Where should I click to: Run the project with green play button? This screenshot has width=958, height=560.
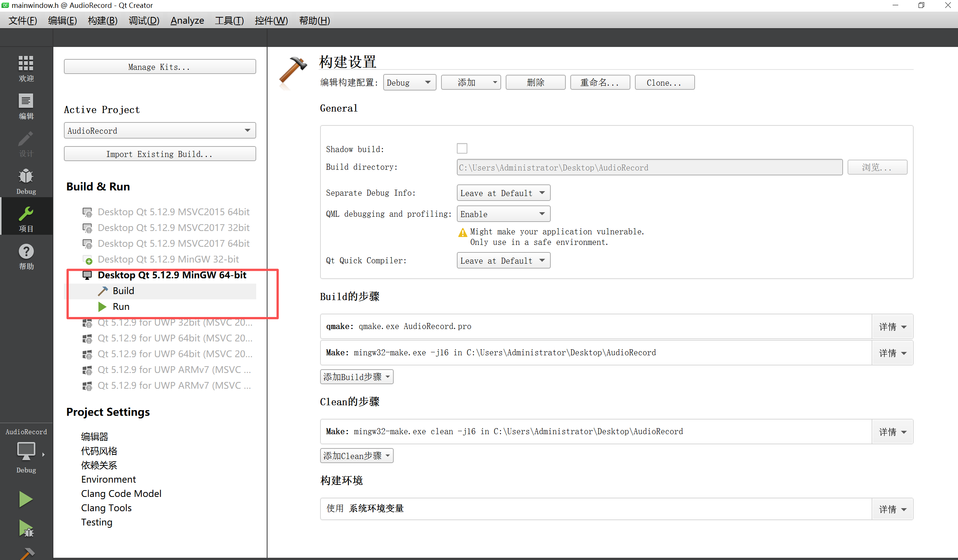pos(26,499)
